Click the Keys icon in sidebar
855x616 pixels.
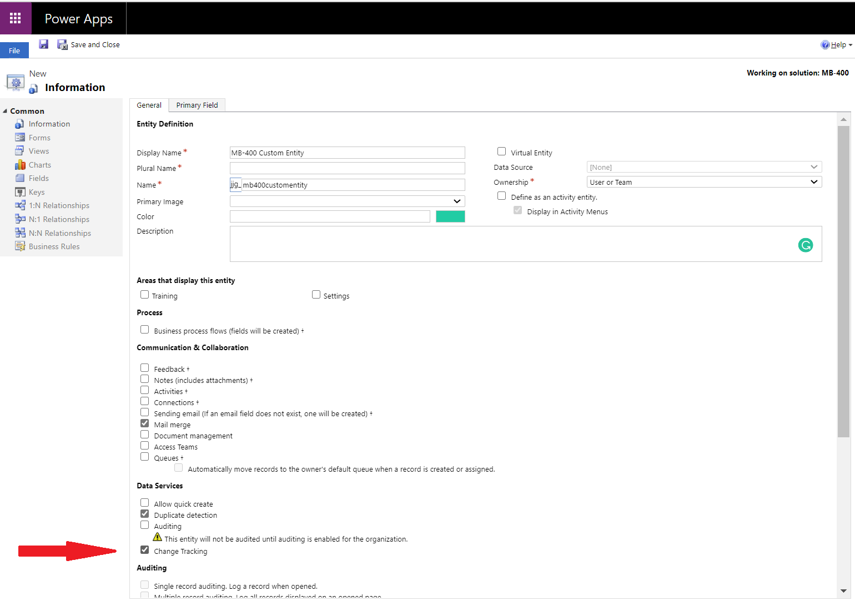20,192
